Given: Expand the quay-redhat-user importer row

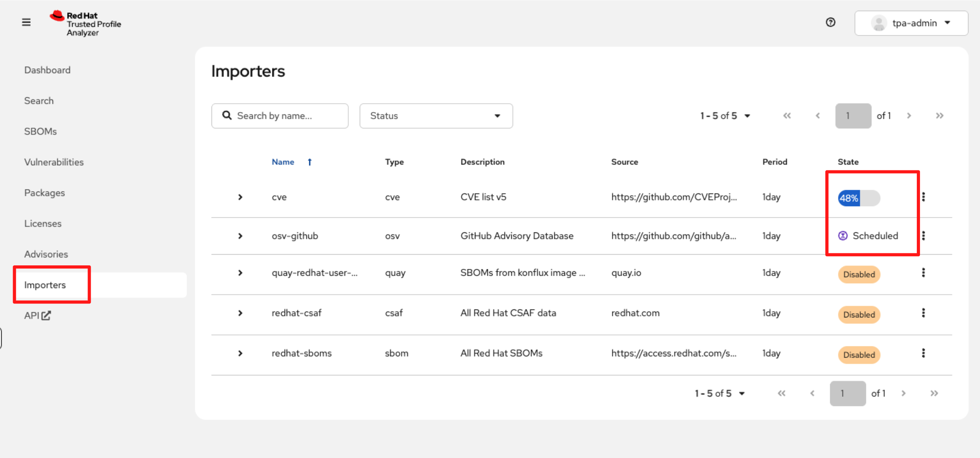Looking at the screenshot, I should [240, 273].
